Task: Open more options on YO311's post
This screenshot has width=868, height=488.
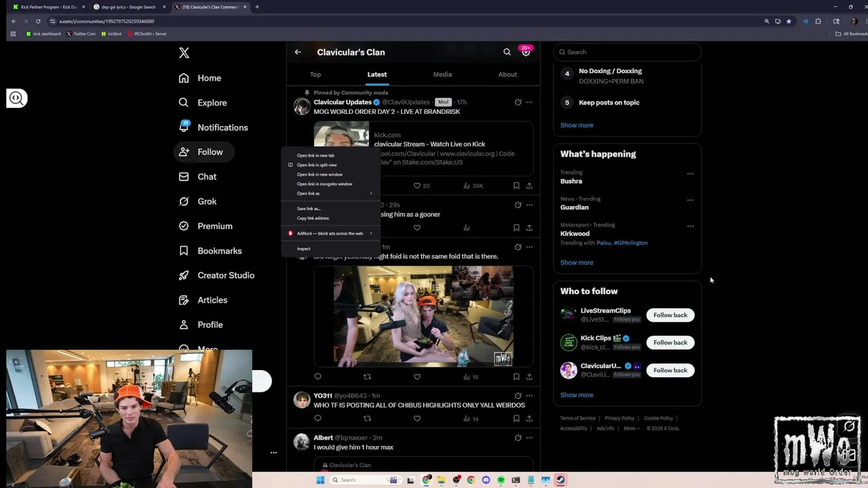Action: pyautogui.click(x=529, y=396)
